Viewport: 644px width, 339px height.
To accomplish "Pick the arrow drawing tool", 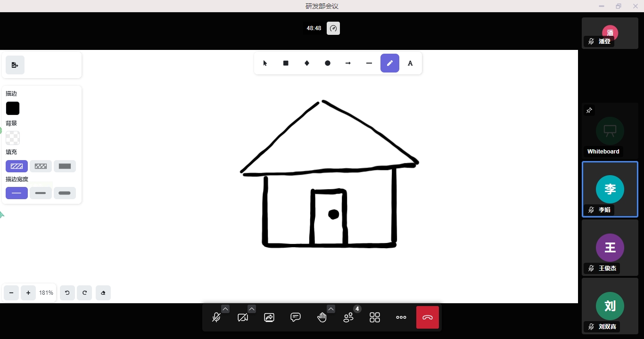I will pyautogui.click(x=348, y=63).
